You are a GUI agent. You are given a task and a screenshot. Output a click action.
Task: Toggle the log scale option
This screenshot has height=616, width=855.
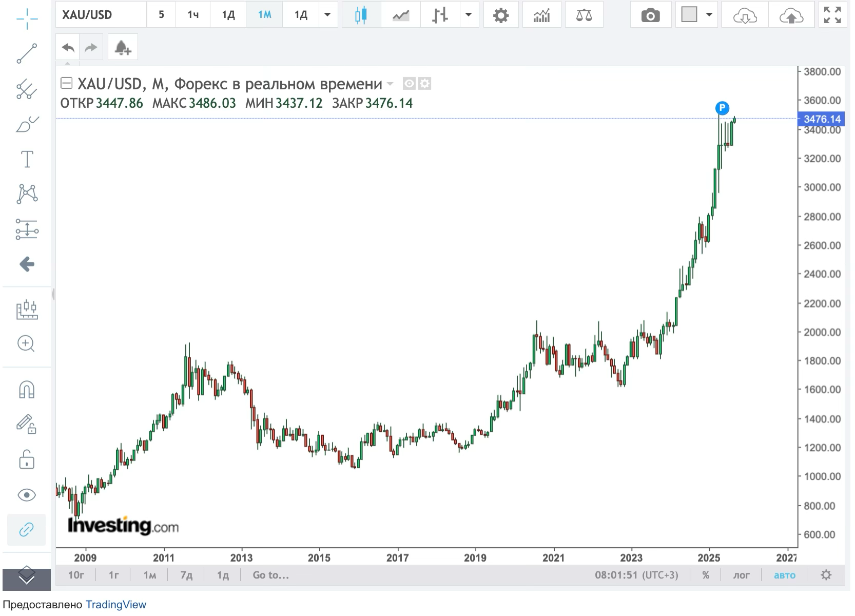(741, 575)
